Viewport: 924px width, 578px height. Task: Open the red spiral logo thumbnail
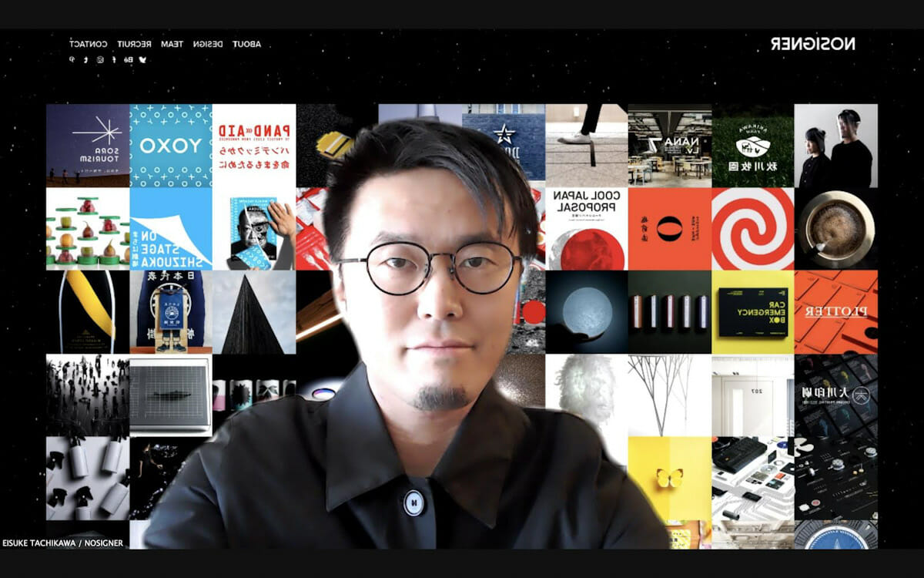click(752, 229)
